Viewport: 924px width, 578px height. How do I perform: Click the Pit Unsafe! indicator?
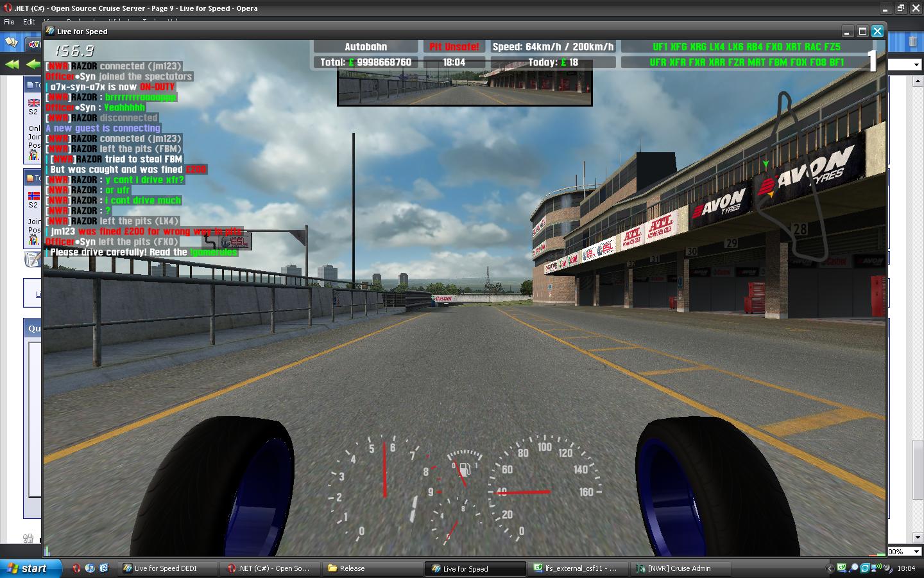(x=454, y=47)
